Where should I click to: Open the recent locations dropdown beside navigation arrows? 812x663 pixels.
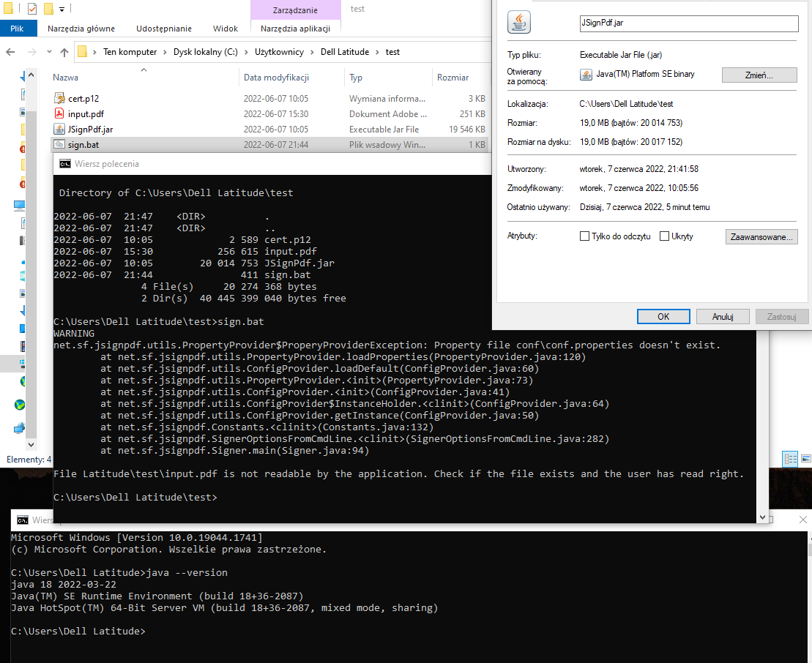pyautogui.click(x=49, y=51)
